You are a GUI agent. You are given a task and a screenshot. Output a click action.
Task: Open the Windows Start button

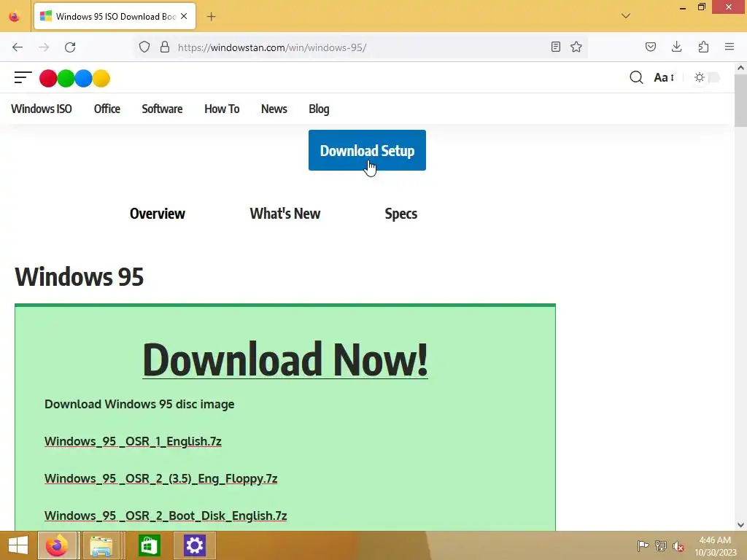tap(18, 545)
